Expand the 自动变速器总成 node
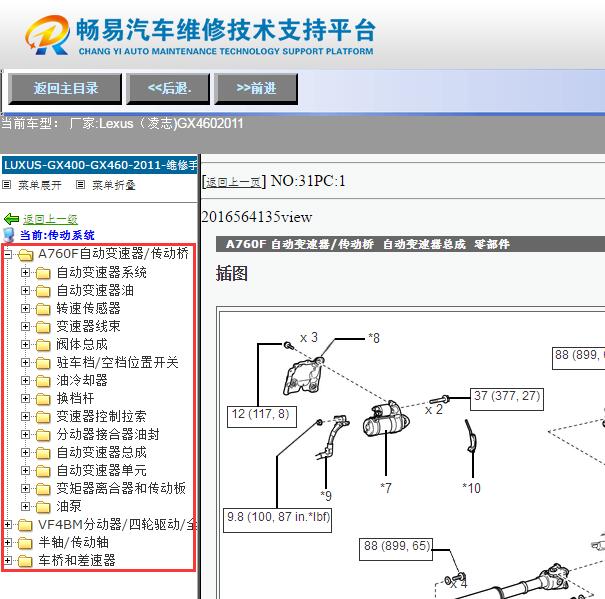Image resolution: width=605 pixels, height=599 pixels. click(25, 452)
